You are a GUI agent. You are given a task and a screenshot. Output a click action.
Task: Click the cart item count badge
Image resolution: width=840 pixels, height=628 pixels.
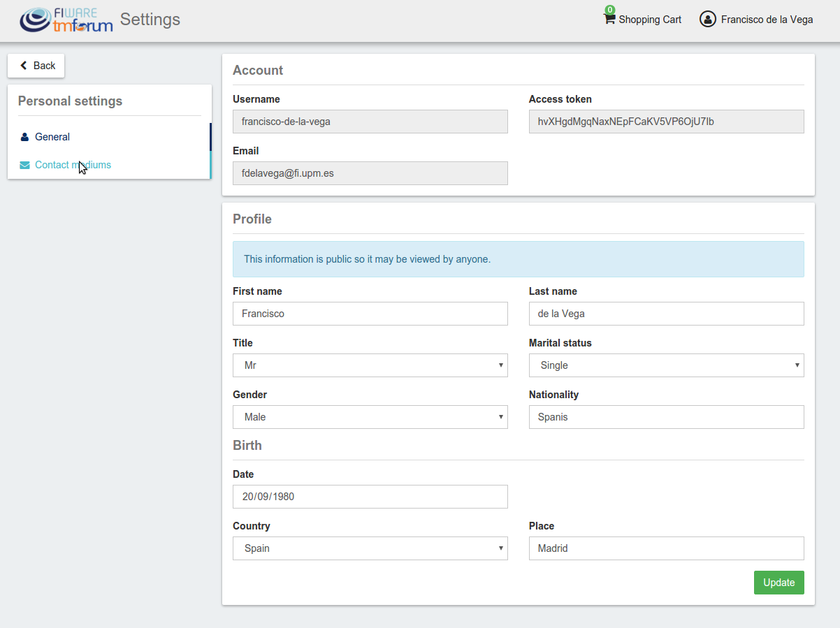[x=610, y=10]
